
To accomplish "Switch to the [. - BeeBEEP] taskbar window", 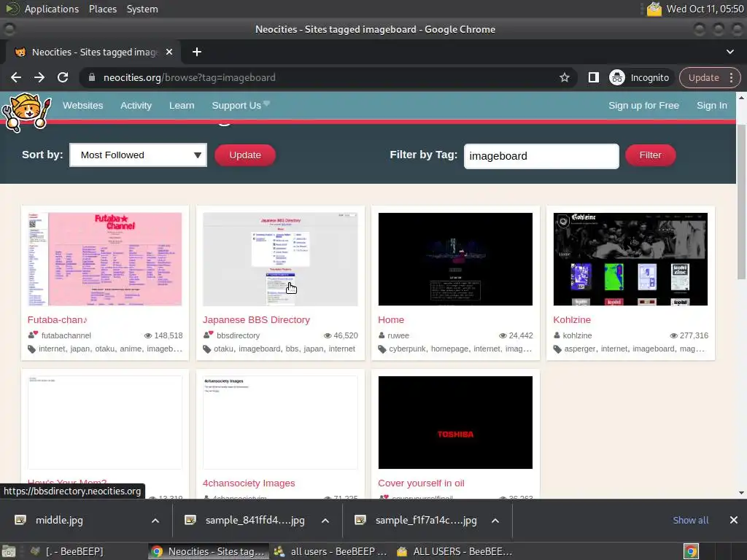I will [67, 551].
